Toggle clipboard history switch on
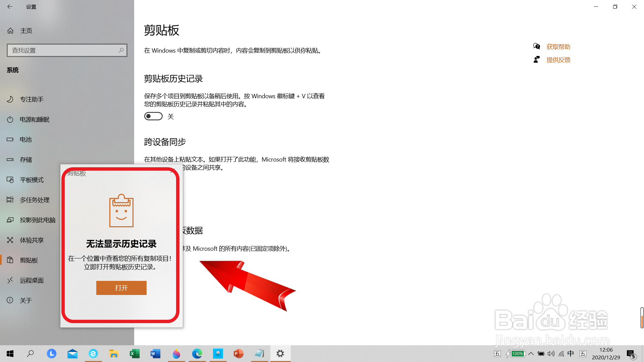 pos(153,116)
